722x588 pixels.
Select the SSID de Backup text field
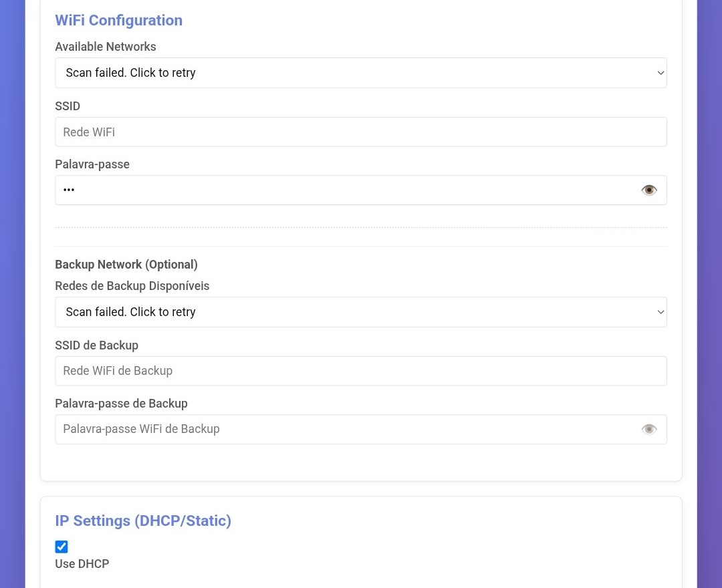pos(360,371)
